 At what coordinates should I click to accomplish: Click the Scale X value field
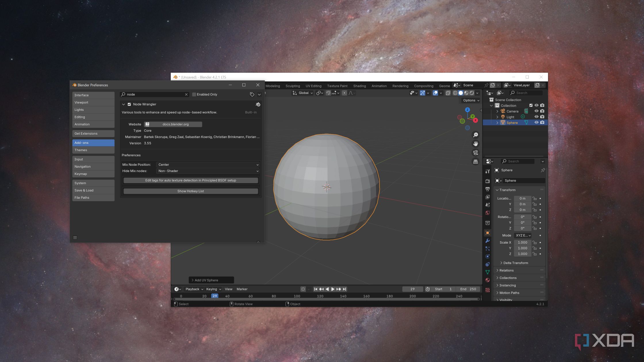click(522, 242)
